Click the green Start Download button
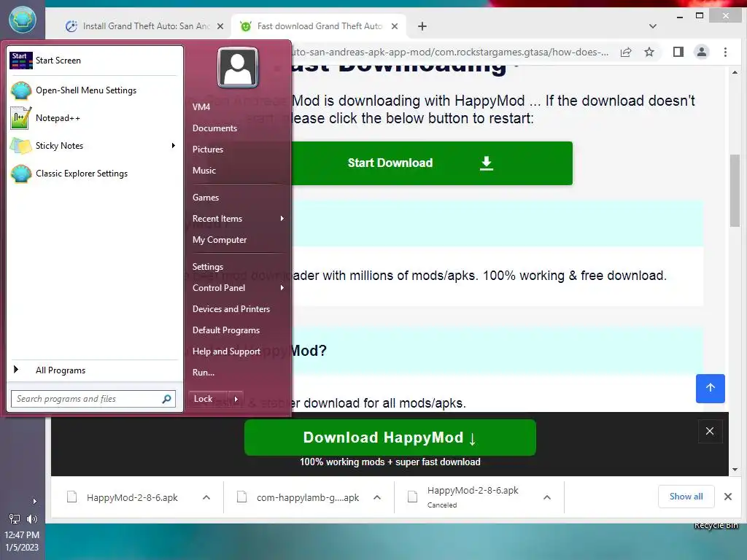 (432, 163)
